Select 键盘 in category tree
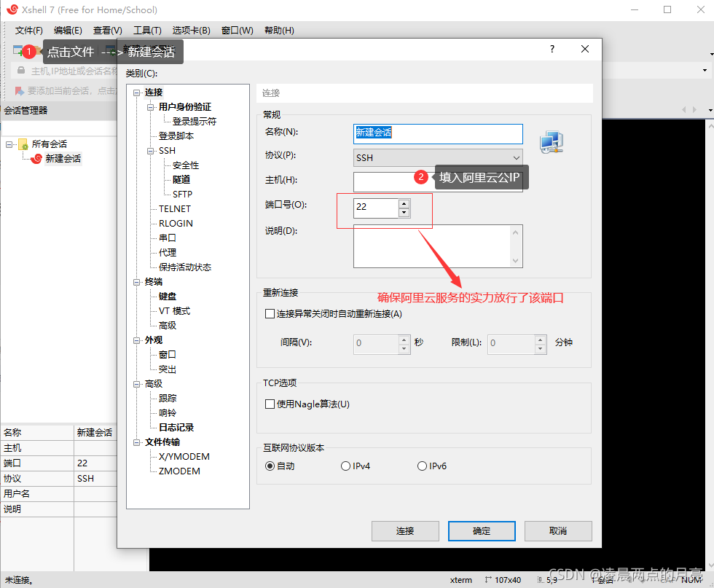Screen dimensions: 714x588 [x=167, y=297]
